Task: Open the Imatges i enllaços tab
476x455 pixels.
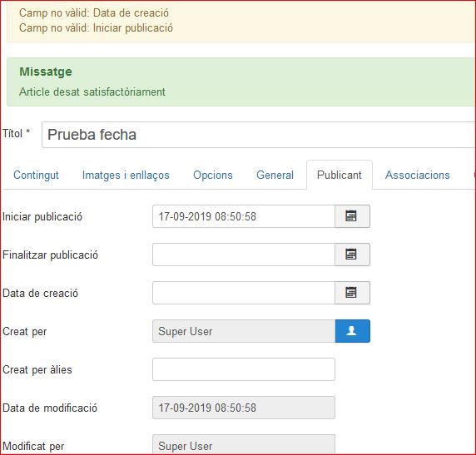Action: [x=126, y=176]
